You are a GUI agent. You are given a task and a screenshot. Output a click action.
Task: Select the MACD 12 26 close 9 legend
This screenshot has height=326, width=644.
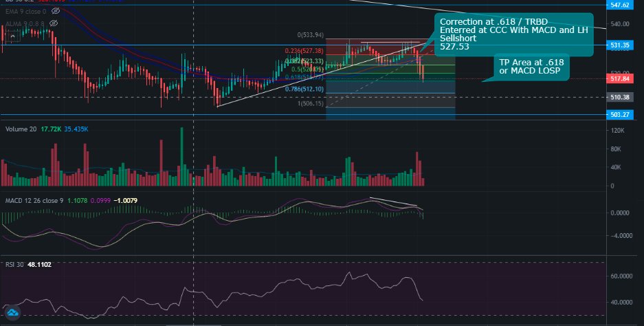pos(34,201)
